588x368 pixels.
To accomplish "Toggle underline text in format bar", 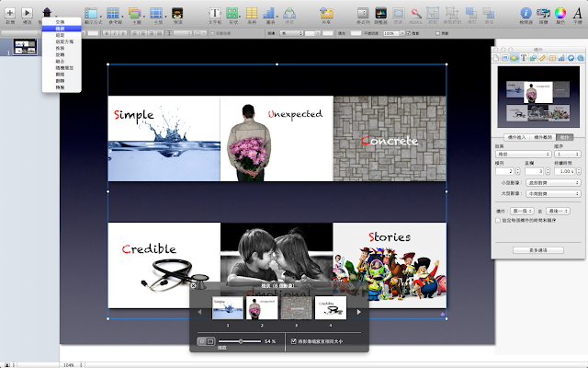I will [122, 33].
